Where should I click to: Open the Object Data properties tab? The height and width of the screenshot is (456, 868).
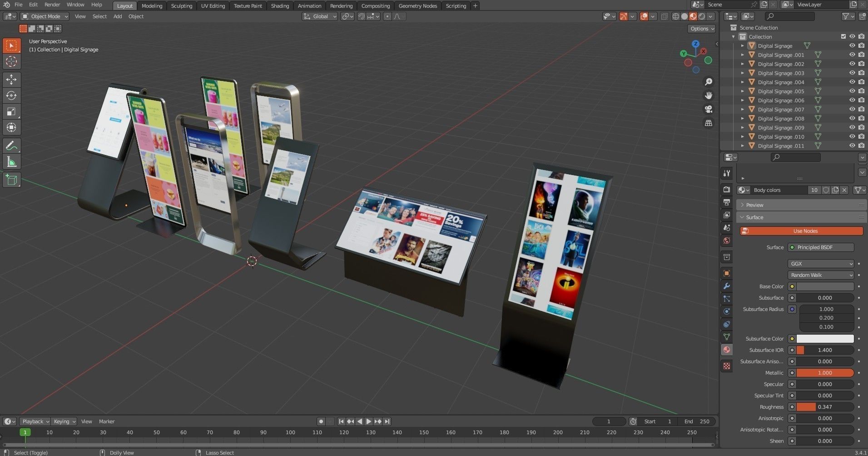pyautogui.click(x=727, y=337)
